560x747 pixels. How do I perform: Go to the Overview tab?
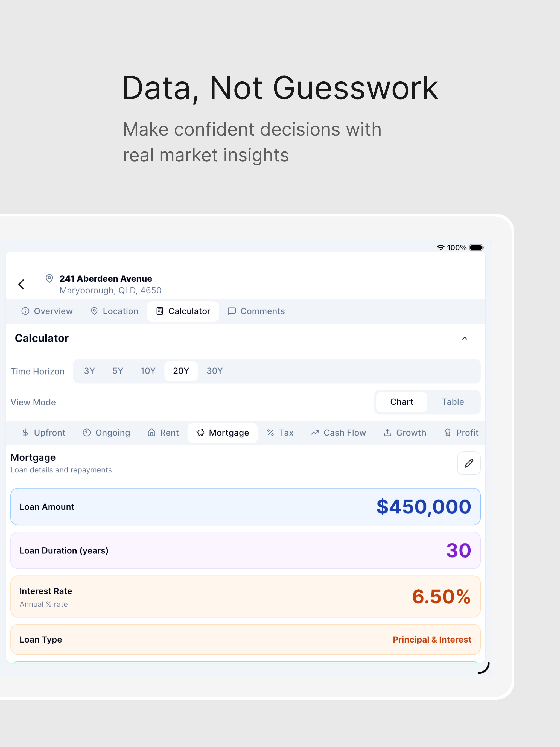click(47, 311)
